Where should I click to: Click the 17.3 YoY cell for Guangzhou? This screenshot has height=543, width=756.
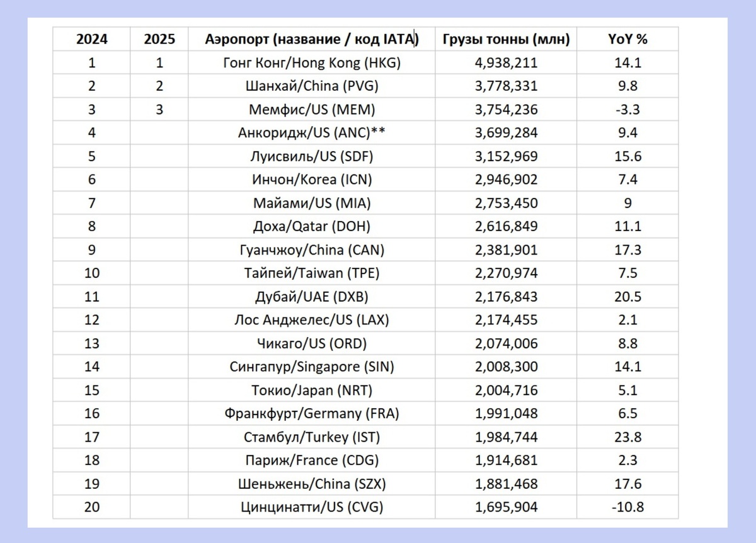tap(628, 249)
